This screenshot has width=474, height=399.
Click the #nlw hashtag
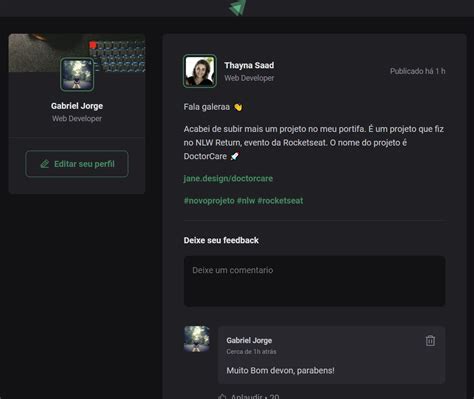[x=246, y=201]
